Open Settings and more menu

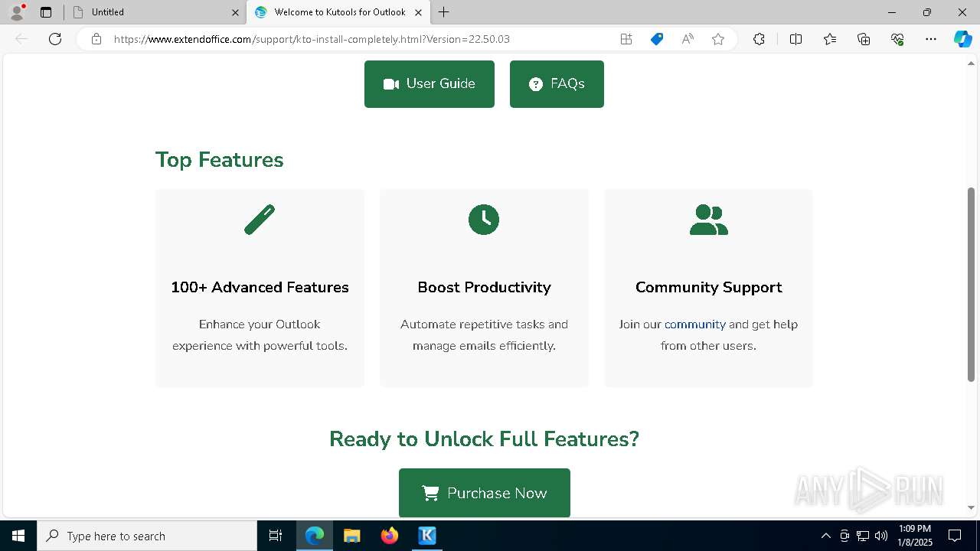[x=931, y=39]
